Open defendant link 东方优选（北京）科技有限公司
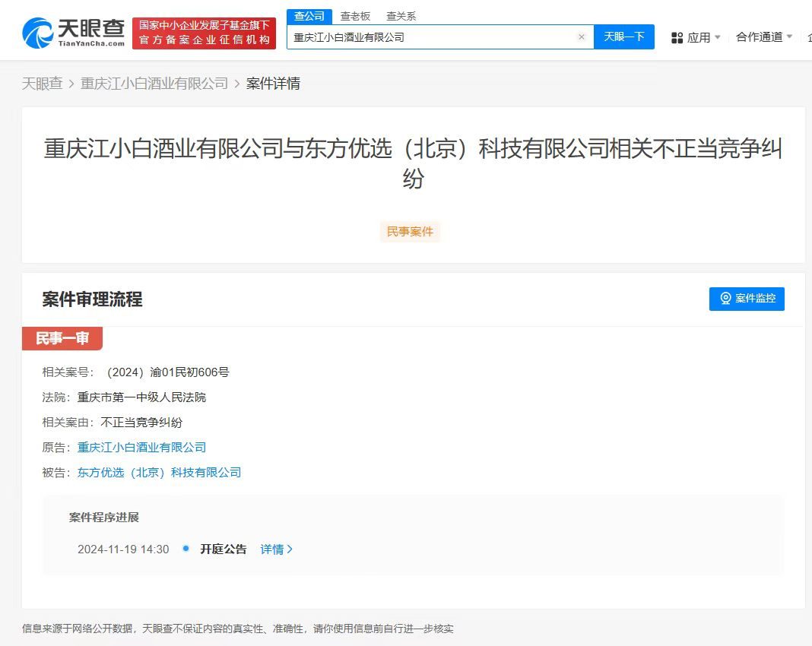This screenshot has width=812, height=646. coord(160,472)
